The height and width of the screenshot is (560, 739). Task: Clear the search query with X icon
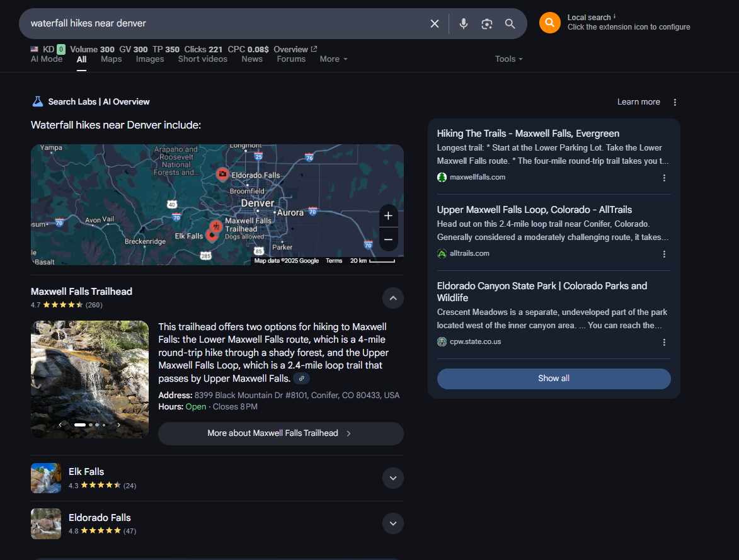pyautogui.click(x=435, y=23)
